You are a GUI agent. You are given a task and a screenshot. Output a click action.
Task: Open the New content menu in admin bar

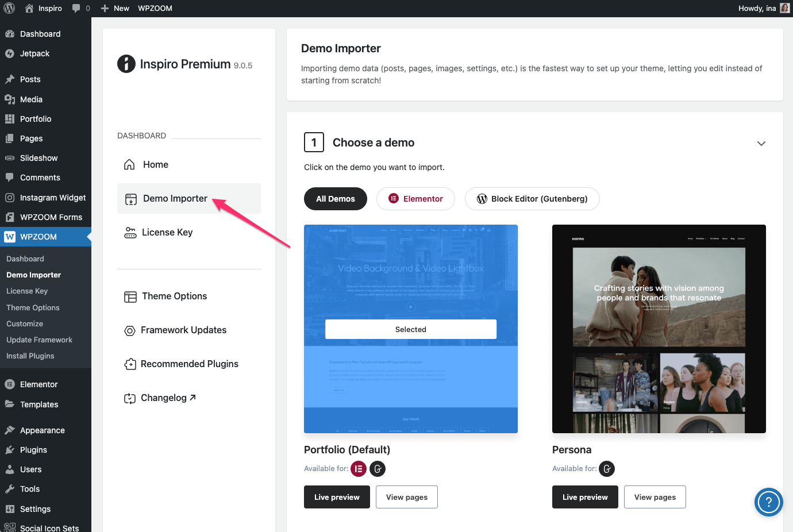pyautogui.click(x=115, y=8)
